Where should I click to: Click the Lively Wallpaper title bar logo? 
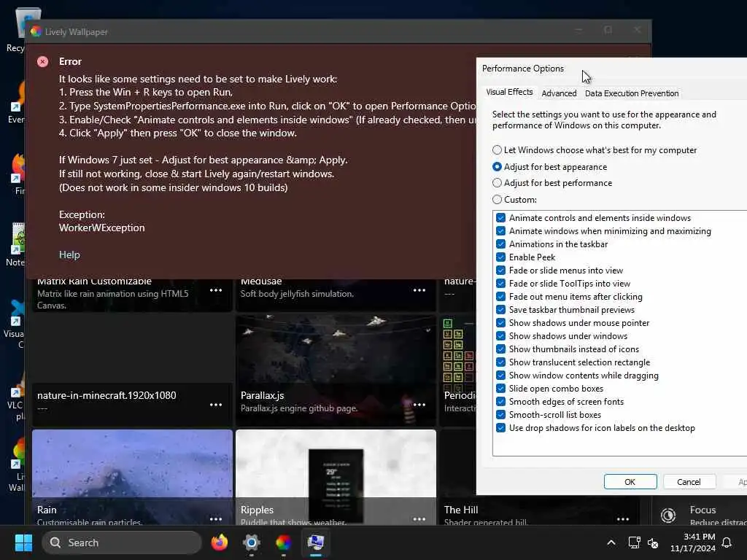pos(36,31)
